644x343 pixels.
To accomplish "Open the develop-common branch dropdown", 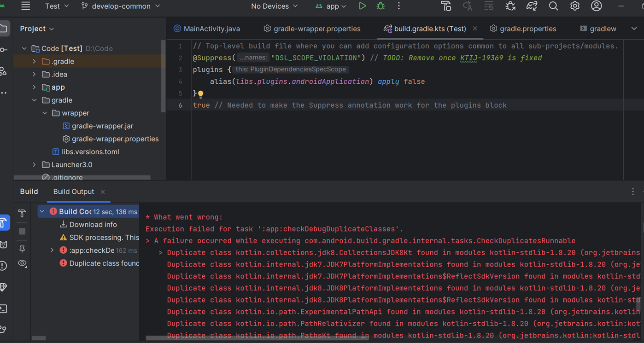I will (x=121, y=6).
